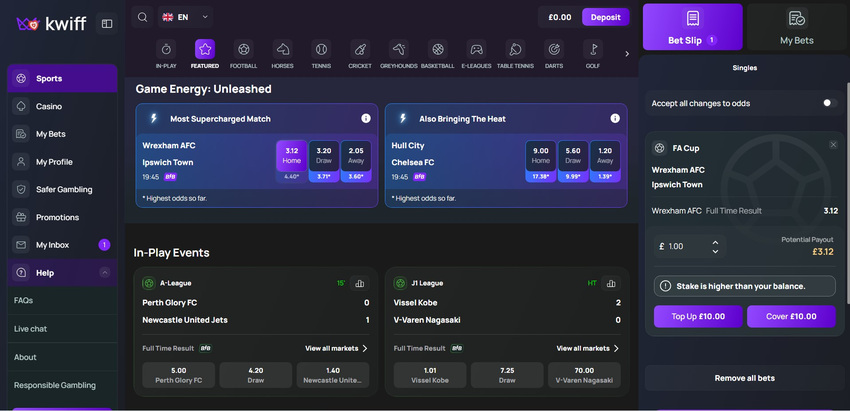The height and width of the screenshot is (411, 850).
Task: Select Chelsea Away odds 1.20
Action: [605, 156]
